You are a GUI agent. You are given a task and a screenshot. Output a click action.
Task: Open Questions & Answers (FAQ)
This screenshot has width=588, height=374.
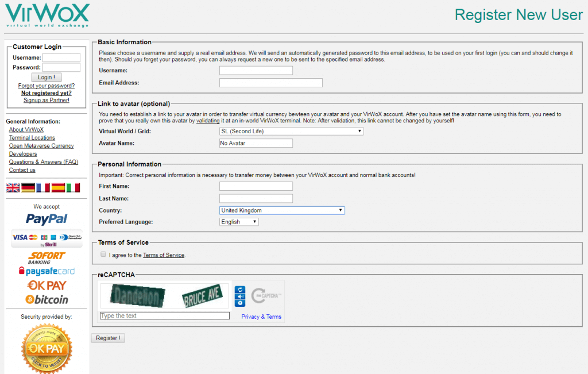pos(44,161)
